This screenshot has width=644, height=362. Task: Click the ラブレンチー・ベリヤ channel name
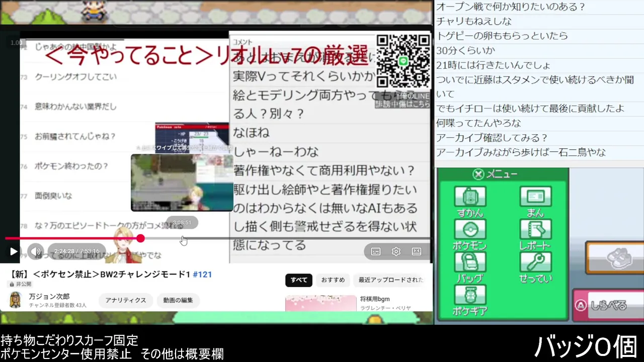coord(385,308)
